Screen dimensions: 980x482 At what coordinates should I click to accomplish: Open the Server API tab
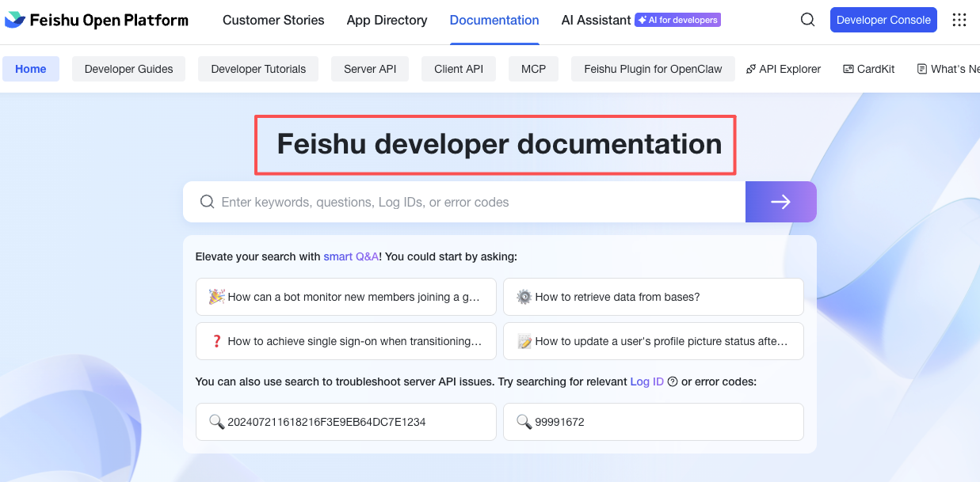(370, 69)
